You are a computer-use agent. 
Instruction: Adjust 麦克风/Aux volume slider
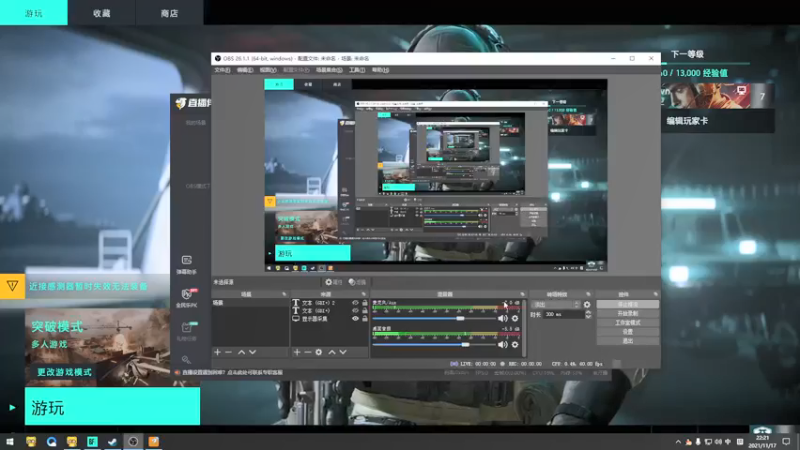point(434,318)
